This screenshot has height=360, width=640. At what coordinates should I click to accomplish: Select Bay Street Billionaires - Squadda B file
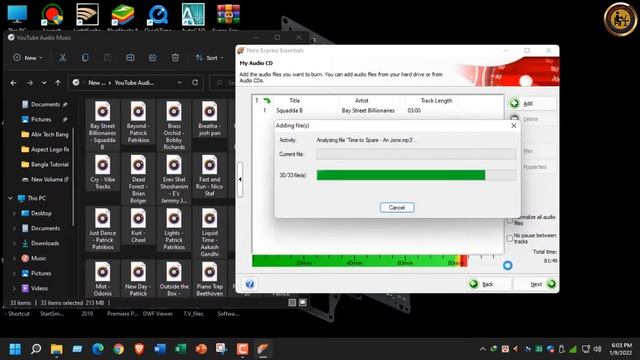102,124
